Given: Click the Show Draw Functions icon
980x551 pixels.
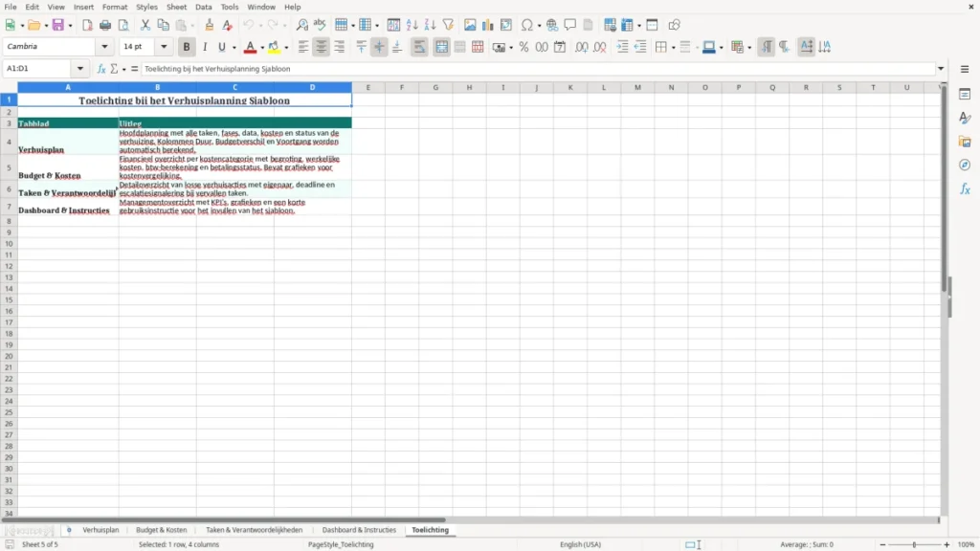Looking at the screenshot, I should coord(674,25).
